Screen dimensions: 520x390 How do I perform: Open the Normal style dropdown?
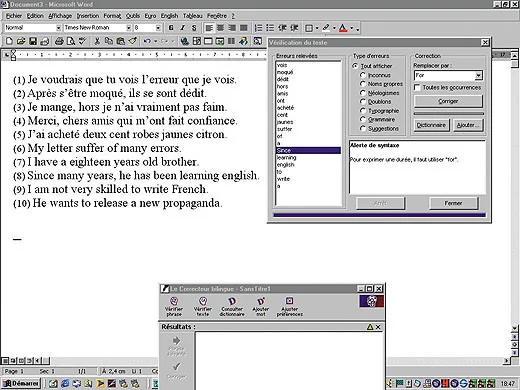(58, 28)
